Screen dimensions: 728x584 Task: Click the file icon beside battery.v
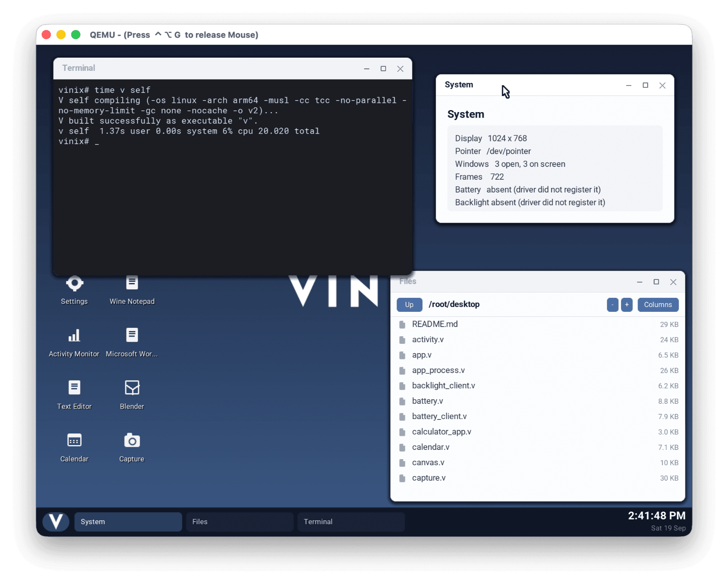point(402,401)
